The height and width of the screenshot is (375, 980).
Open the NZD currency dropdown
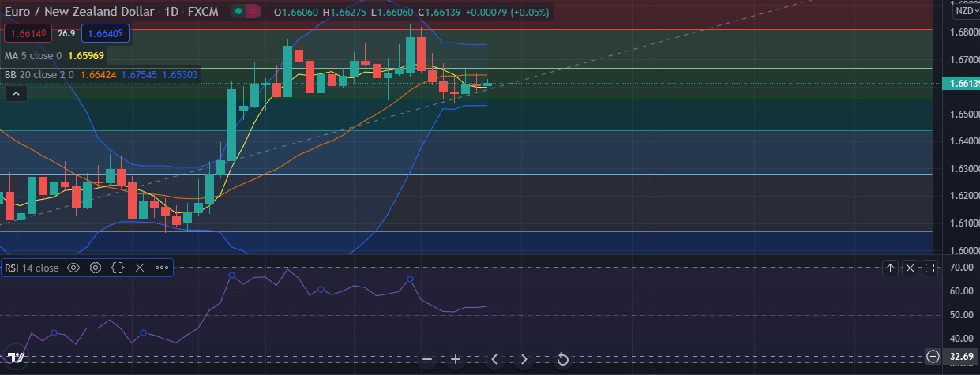pos(966,10)
